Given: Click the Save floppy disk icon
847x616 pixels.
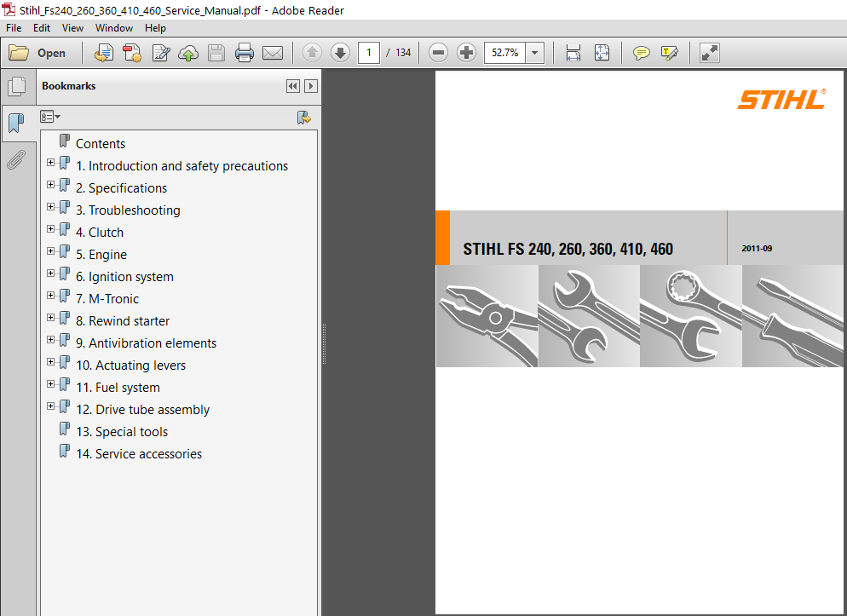Looking at the screenshot, I should (x=216, y=53).
